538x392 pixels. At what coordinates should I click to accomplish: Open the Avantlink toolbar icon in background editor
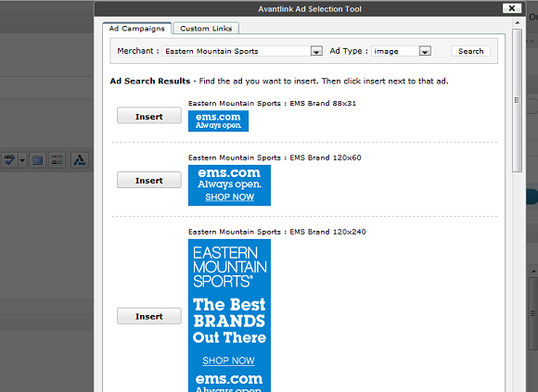coord(80,160)
